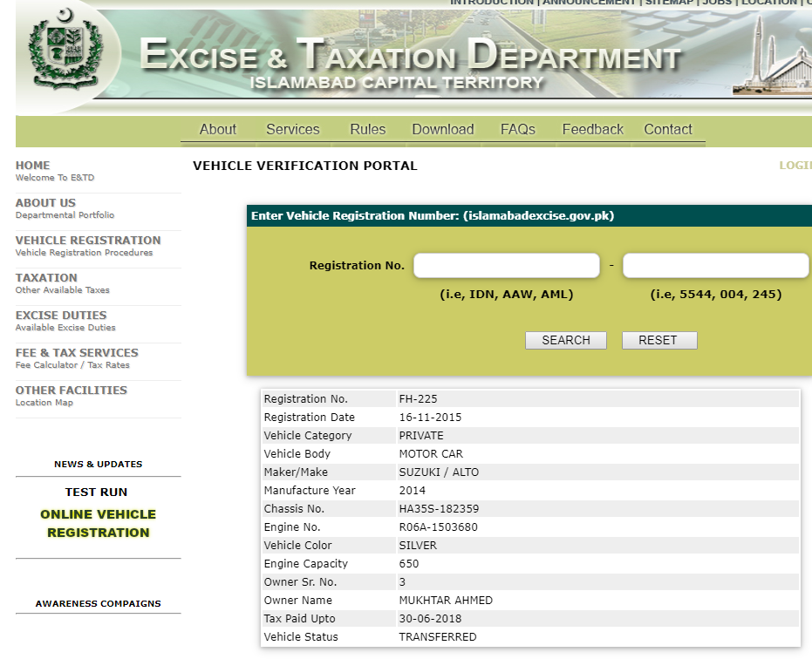The image size is (812, 659).
Task: Open FEE & TAX SERVICES link
Action: coord(77,353)
